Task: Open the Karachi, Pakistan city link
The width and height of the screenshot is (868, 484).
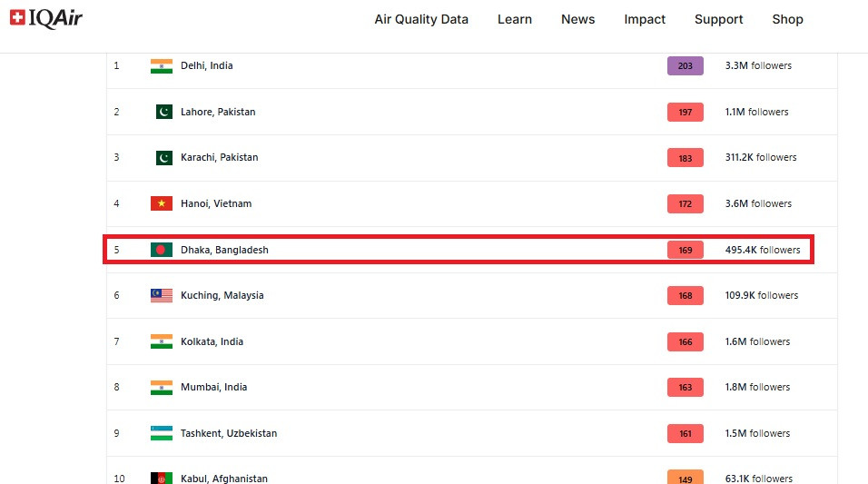Action: (219, 157)
